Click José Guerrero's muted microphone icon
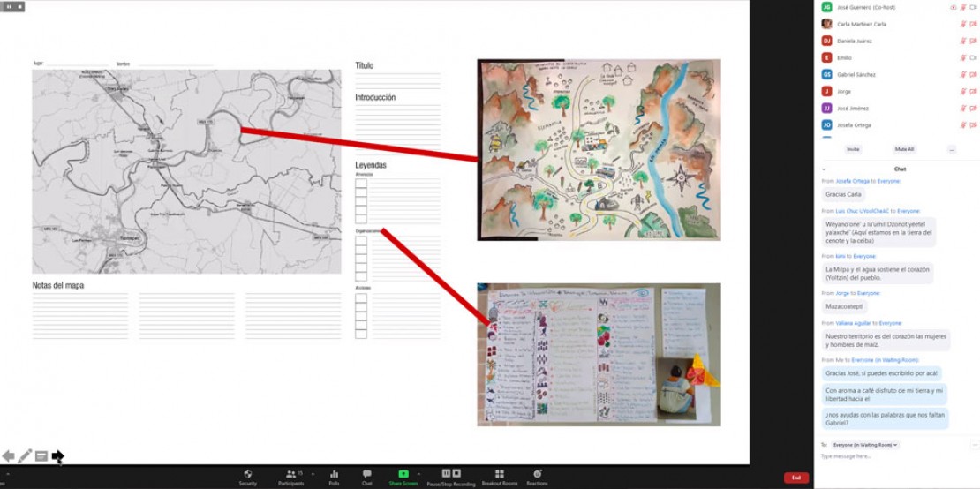Viewport: 980px width, 489px height. [963, 7]
